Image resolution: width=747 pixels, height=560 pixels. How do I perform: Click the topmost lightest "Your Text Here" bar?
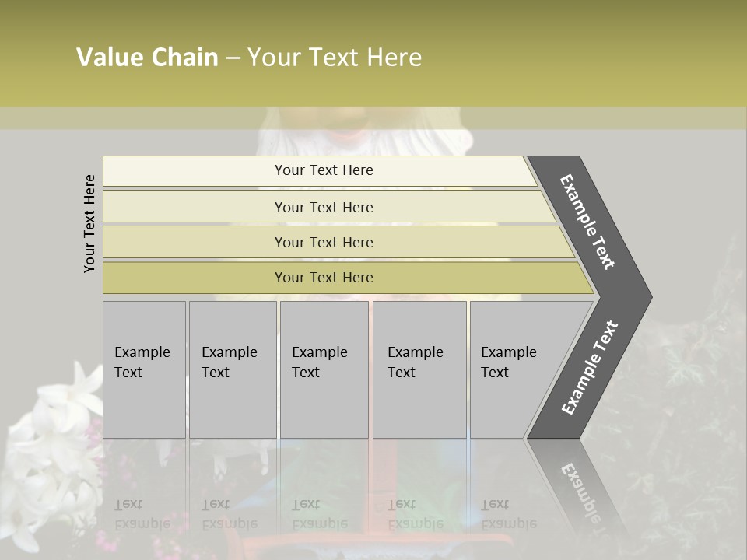(324, 170)
